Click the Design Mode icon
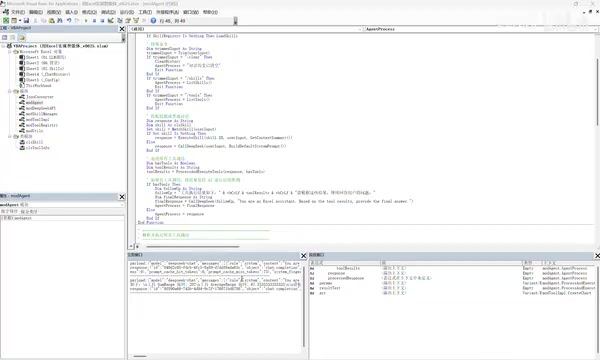Viewport: 600px width, 360px height. tap(111, 21)
